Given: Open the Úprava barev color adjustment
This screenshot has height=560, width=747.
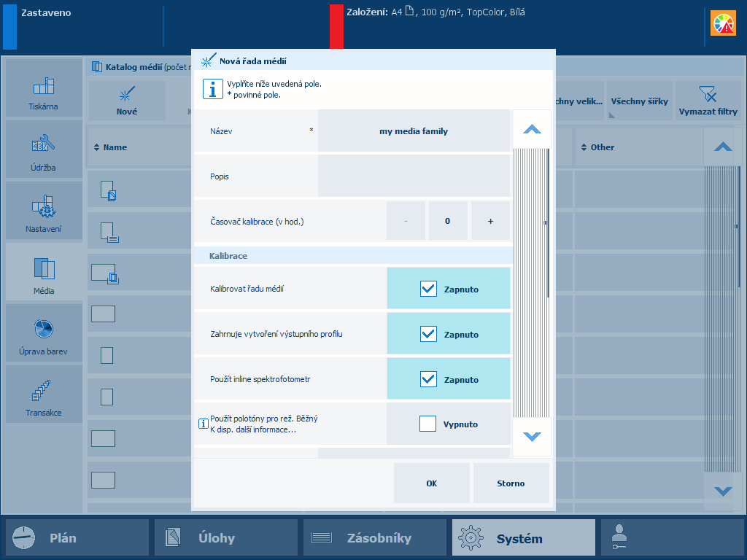Looking at the screenshot, I should (x=44, y=333).
